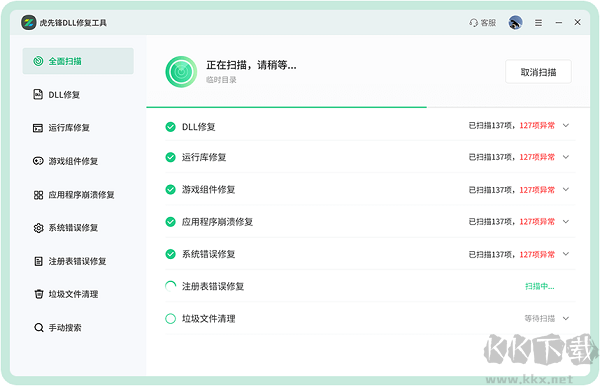The height and width of the screenshot is (386, 600).
Task: Expand the 运行库修复 result row chevron
Action: click(x=566, y=157)
